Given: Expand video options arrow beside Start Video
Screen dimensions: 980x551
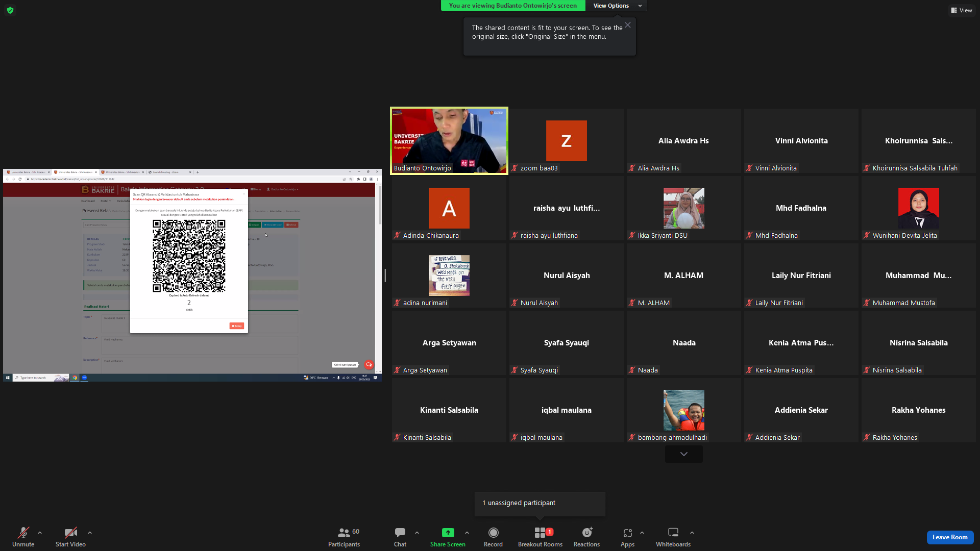Looking at the screenshot, I should tap(90, 533).
